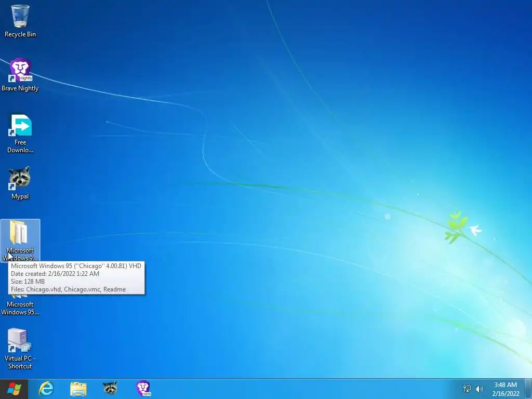This screenshot has height=399, width=532.
Task: Click the Show desktop button at taskbar edge
Action: click(x=528, y=389)
